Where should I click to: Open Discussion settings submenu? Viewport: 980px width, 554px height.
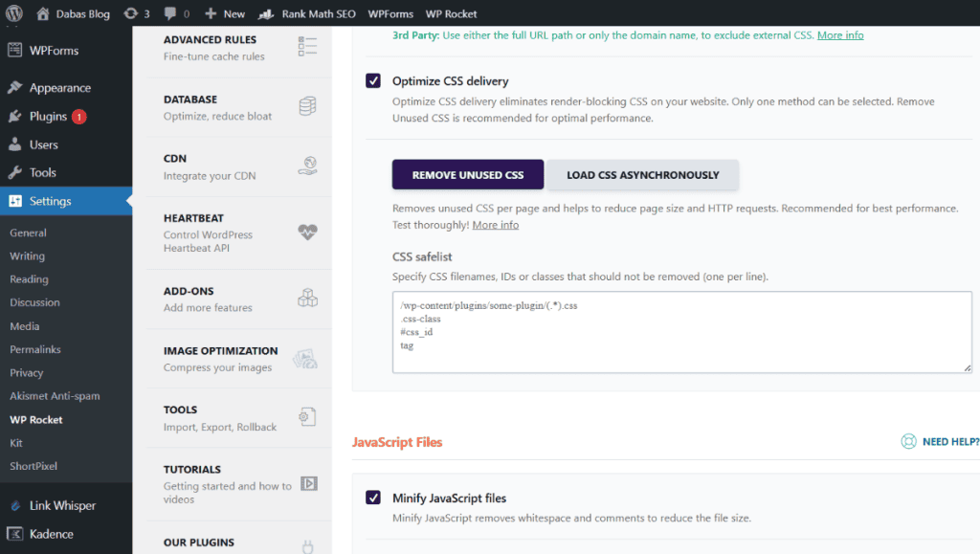(x=34, y=302)
